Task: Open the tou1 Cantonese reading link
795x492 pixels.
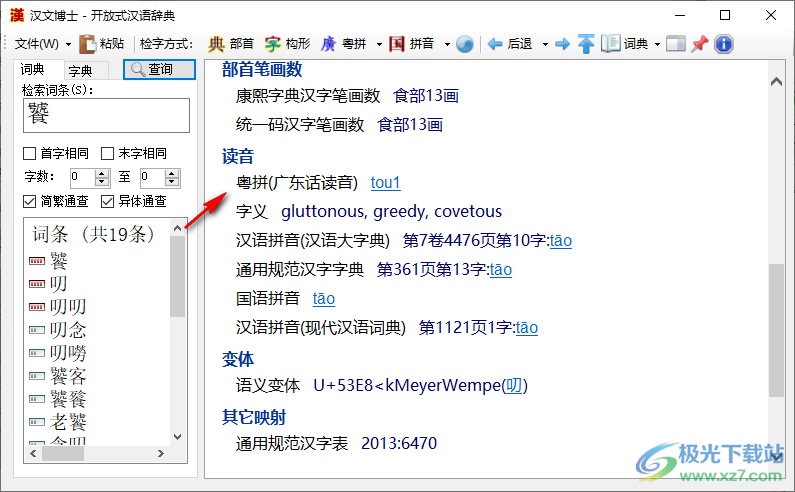Action: (385, 183)
